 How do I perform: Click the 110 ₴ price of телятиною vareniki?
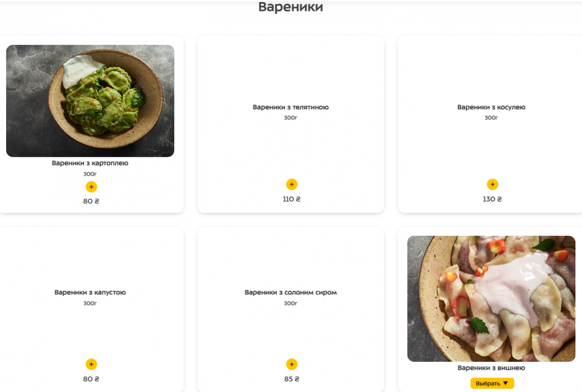pyautogui.click(x=292, y=199)
